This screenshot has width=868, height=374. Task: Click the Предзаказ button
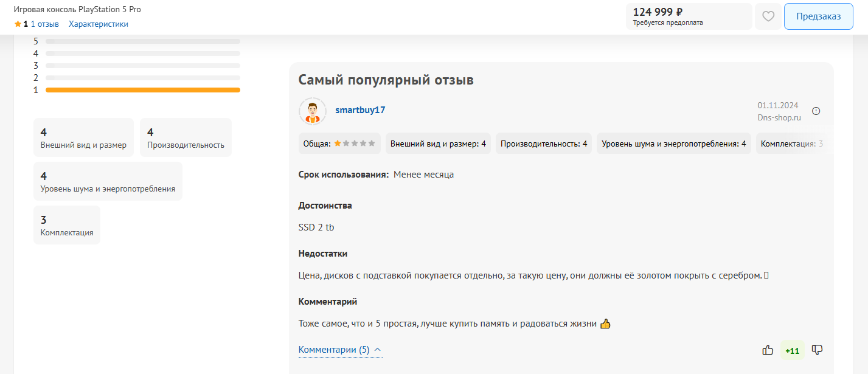818,16
